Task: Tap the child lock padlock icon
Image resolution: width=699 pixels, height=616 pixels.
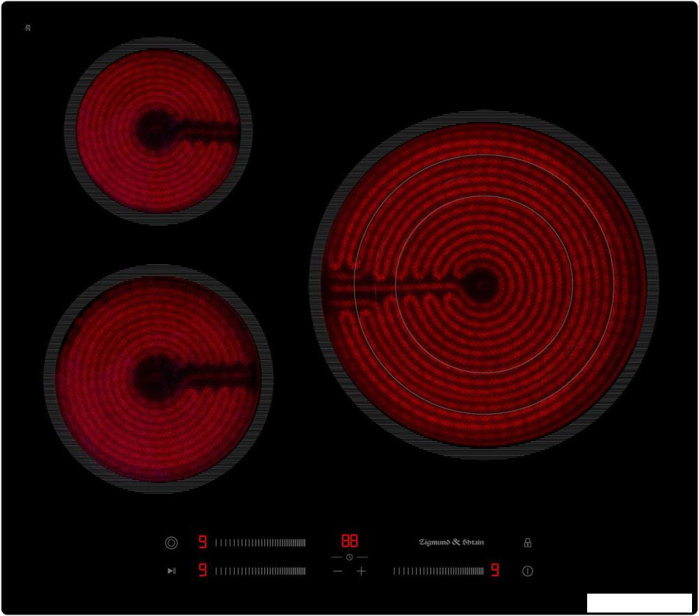Action: pyautogui.click(x=528, y=543)
